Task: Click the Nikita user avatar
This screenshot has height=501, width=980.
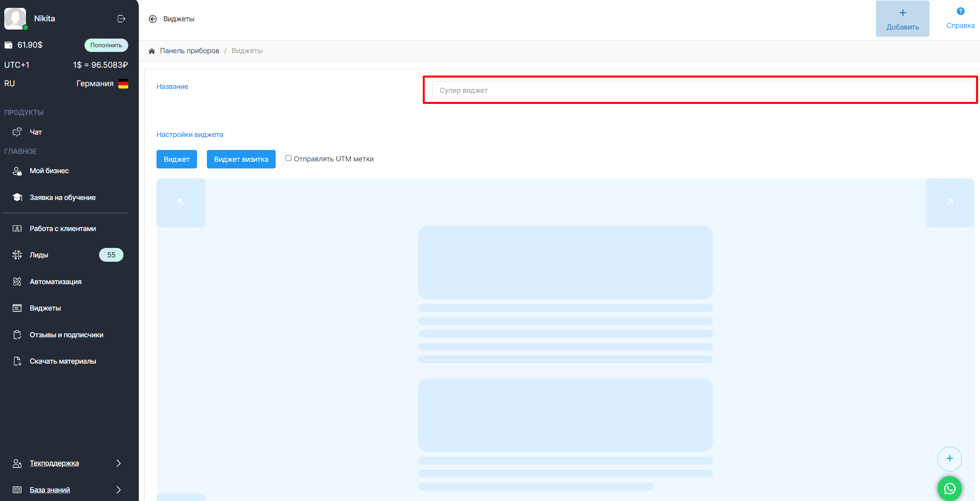Action: [x=15, y=18]
